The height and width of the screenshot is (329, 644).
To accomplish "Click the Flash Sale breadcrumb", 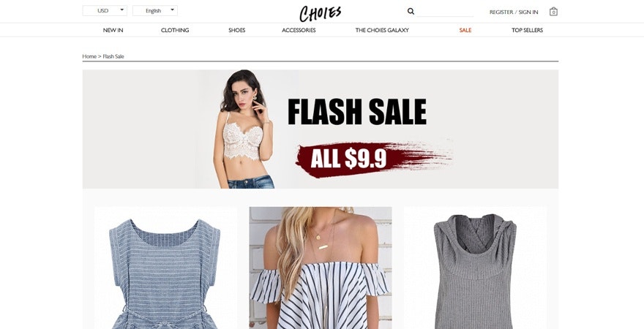I will pos(113,56).
